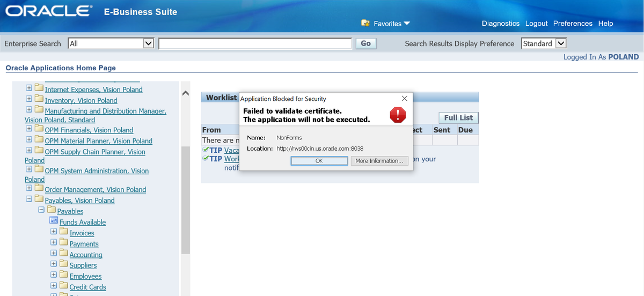Click Order Management folder icon
644x296 pixels.
pos(39,188)
